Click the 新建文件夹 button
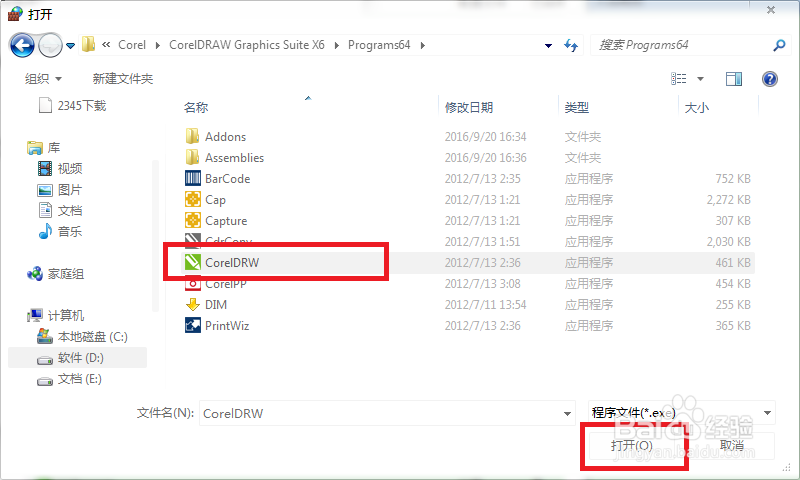 click(x=122, y=79)
